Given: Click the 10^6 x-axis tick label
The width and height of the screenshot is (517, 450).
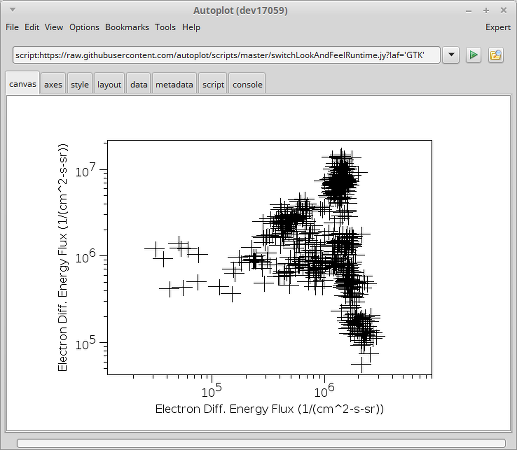Looking at the screenshot, I should coord(324,391).
